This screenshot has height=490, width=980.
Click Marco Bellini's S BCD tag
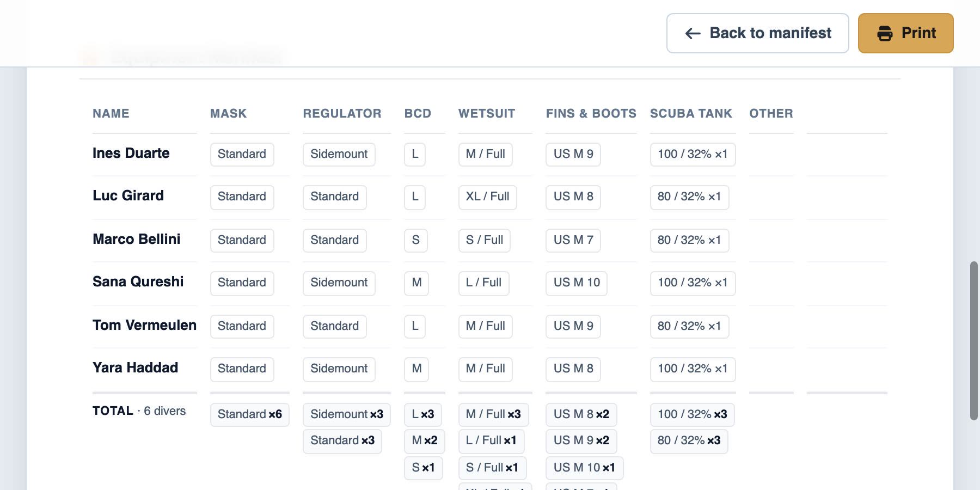[415, 240]
